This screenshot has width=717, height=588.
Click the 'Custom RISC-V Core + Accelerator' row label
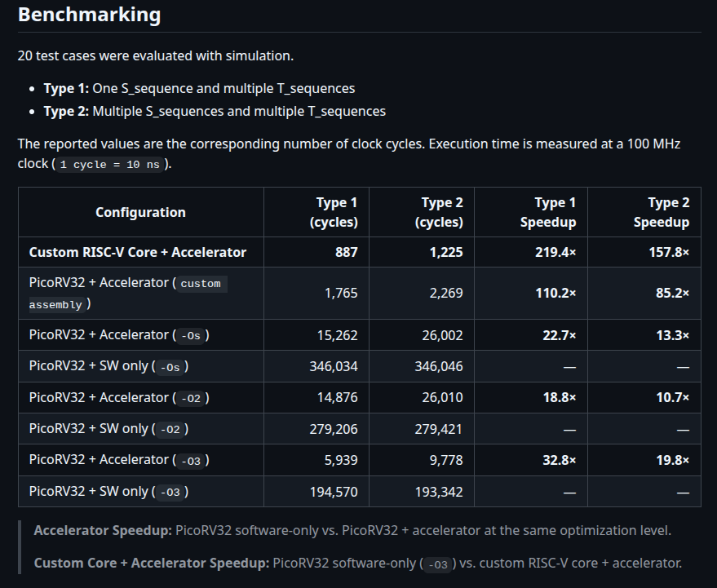pyautogui.click(x=138, y=252)
